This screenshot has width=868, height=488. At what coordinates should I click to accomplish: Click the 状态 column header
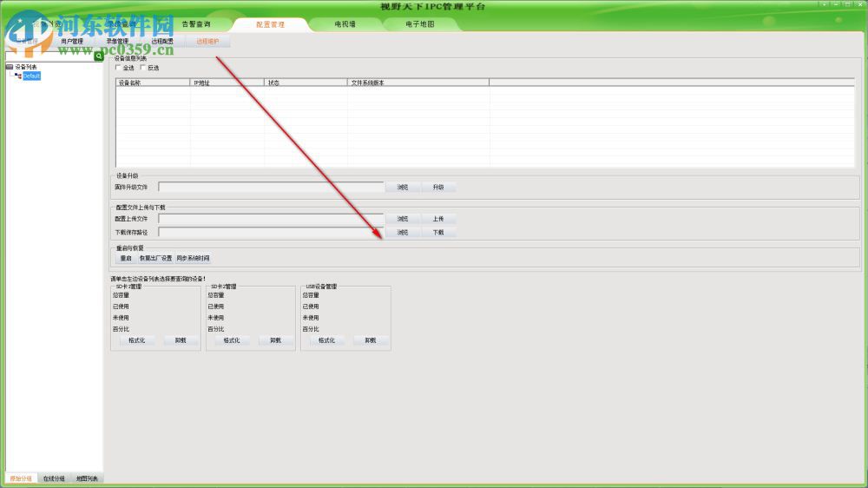pos(306,82)
